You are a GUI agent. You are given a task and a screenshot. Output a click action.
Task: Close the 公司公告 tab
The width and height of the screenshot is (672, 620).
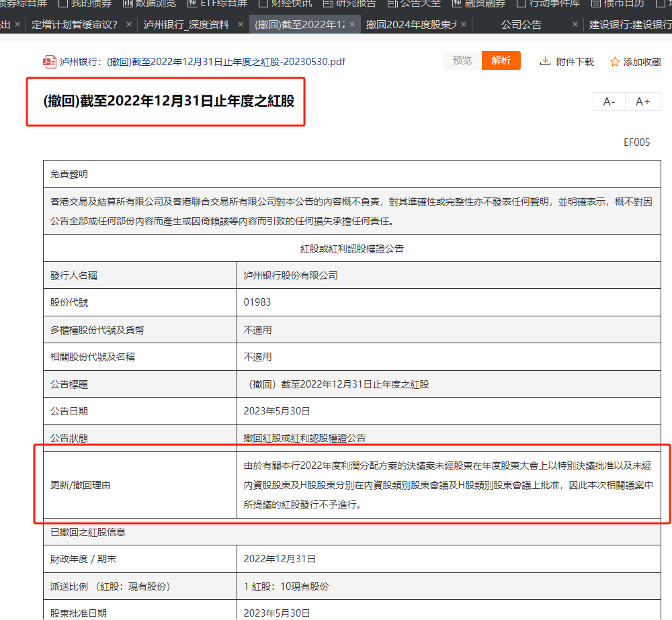(575, 25)
